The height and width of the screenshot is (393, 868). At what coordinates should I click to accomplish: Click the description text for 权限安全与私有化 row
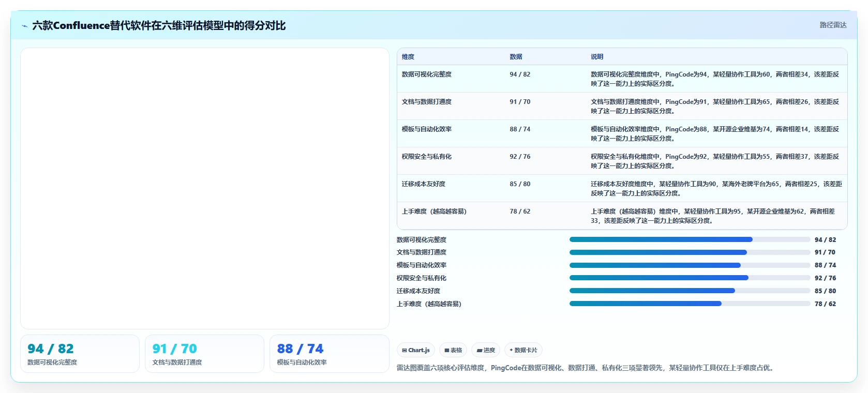pyautogui.click(x=715, y=161)
